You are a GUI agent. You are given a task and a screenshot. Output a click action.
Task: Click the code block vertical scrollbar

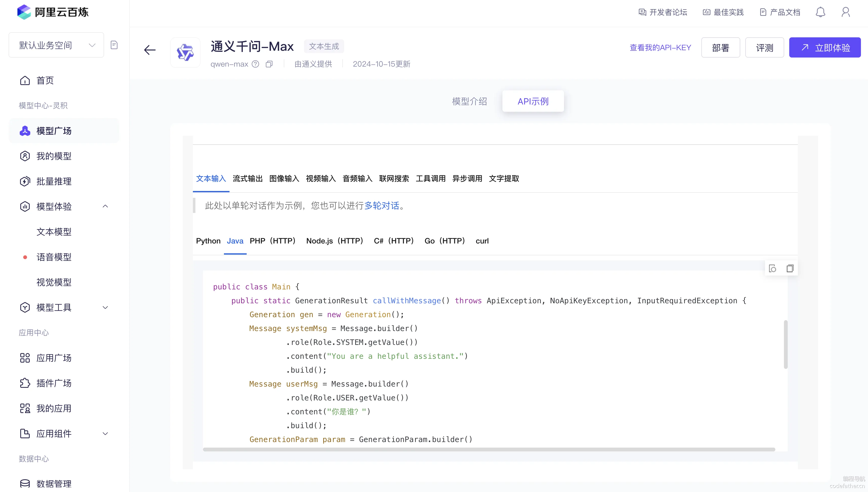pos(785,344)
